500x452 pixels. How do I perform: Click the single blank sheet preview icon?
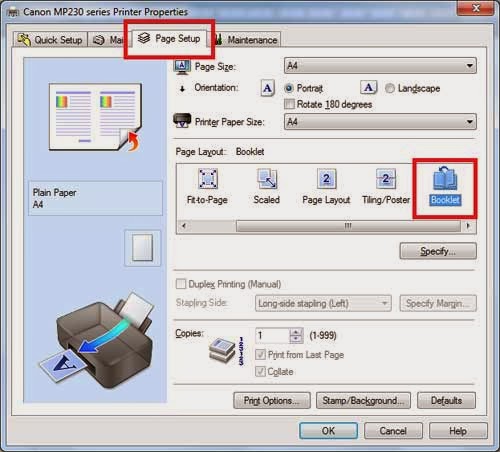pyautogui.click(x=142, y=248)
